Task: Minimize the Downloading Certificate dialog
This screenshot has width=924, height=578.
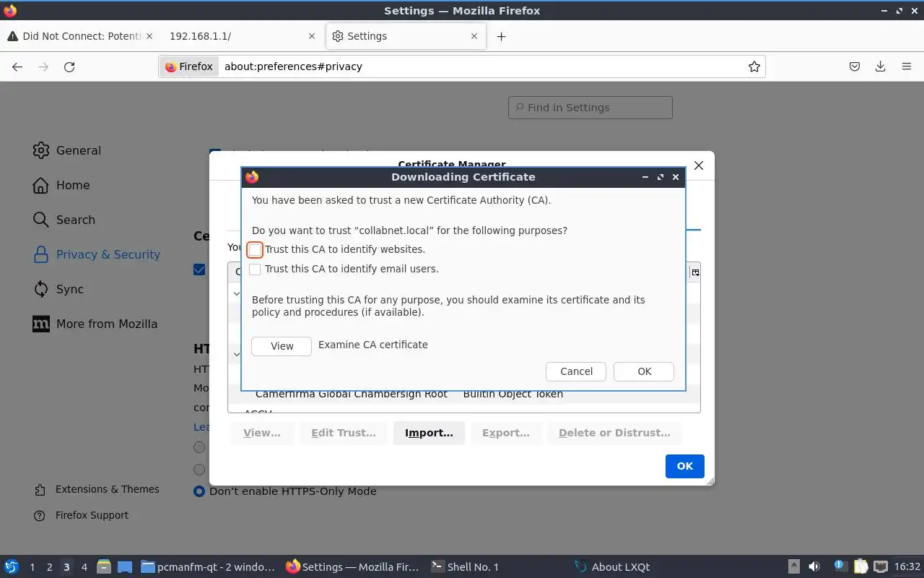Action: tap(645, 177)
